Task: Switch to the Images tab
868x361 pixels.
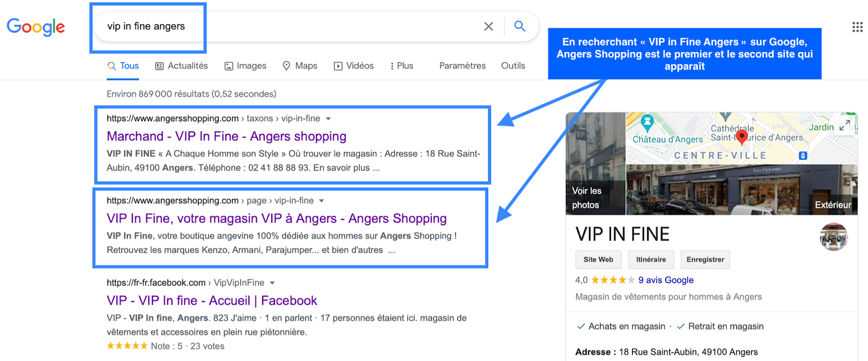Action: [245, 66]
